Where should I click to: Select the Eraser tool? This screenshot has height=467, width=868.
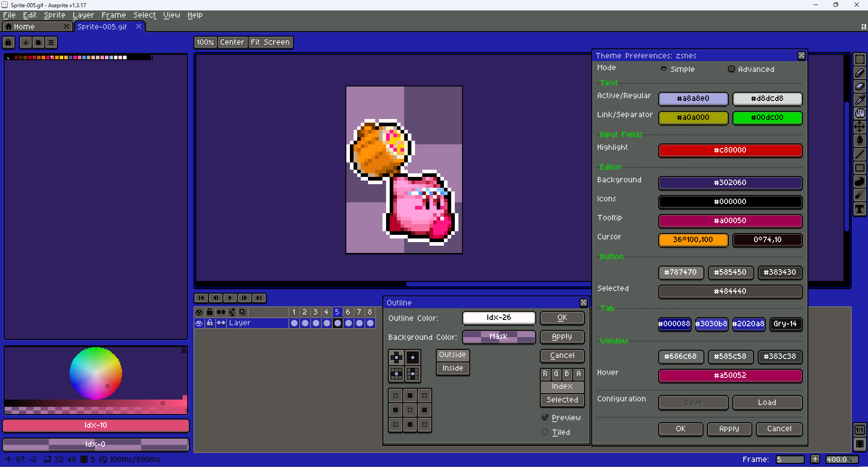click(x=859, y=86)
